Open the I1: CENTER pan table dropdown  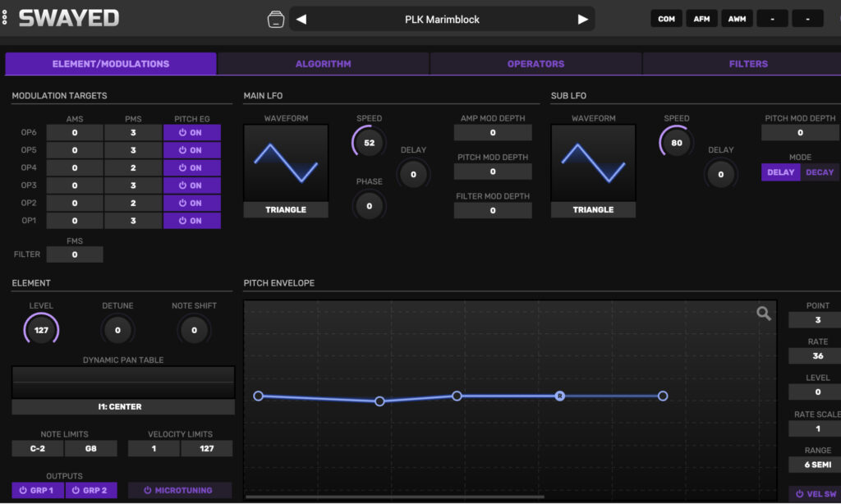(123, 407)
